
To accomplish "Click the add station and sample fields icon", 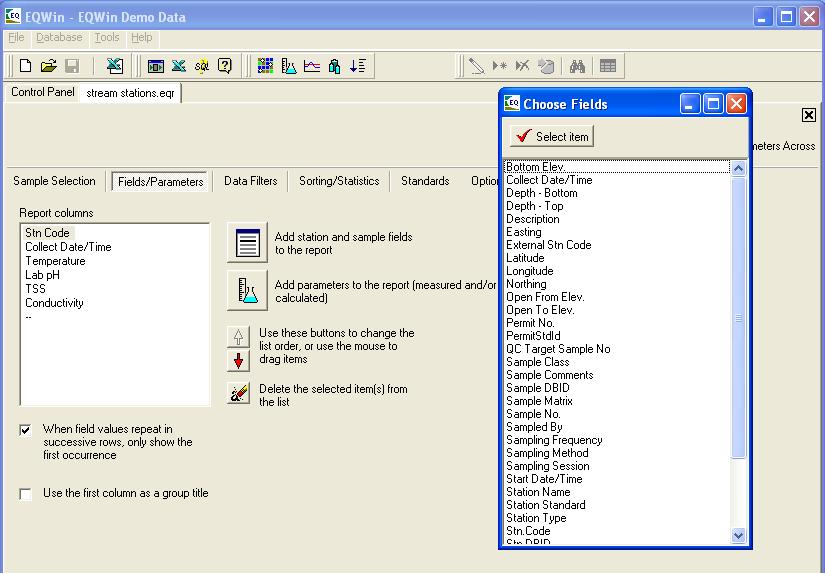I will click(247, 243).
